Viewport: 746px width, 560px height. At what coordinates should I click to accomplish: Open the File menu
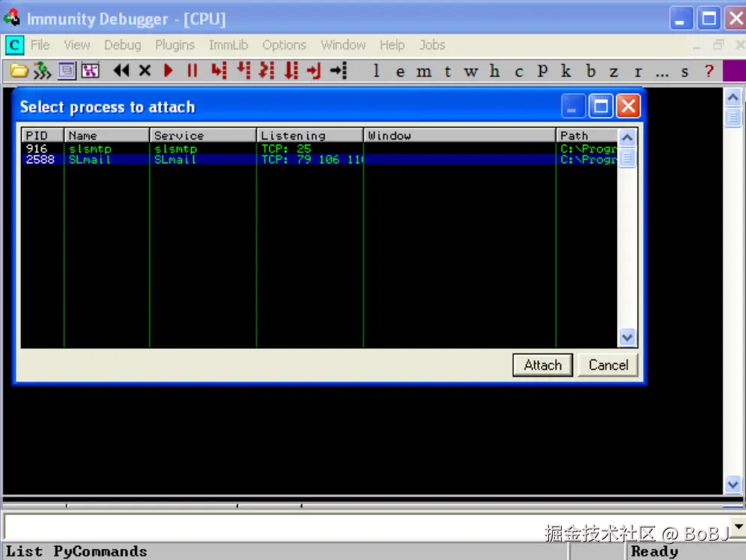[x=40, y=45]
